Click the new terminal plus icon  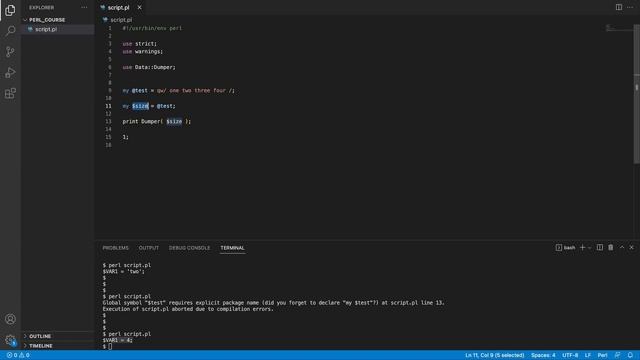(x=582, y=247)
